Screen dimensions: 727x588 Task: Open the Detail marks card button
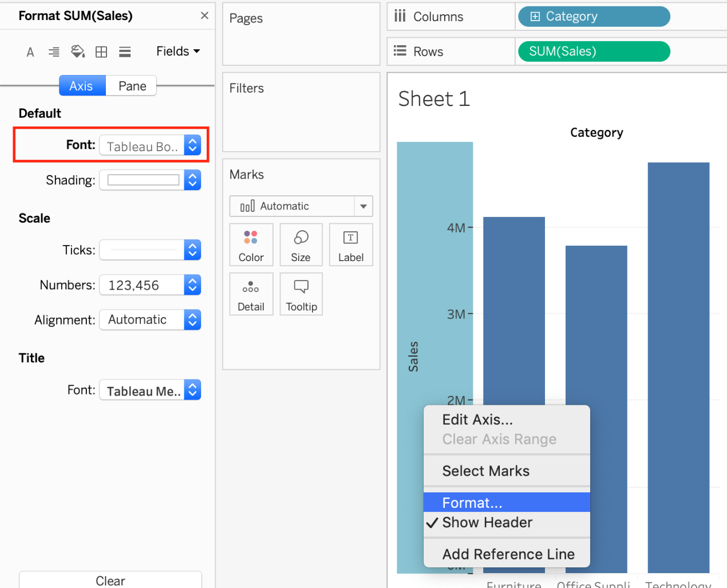pos(251,294)
